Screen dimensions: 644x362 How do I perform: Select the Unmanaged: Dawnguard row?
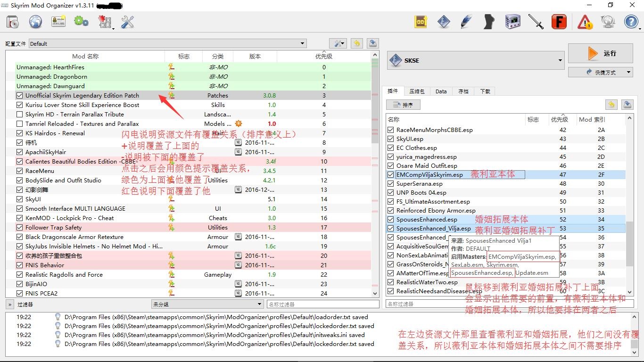(189, 86)
